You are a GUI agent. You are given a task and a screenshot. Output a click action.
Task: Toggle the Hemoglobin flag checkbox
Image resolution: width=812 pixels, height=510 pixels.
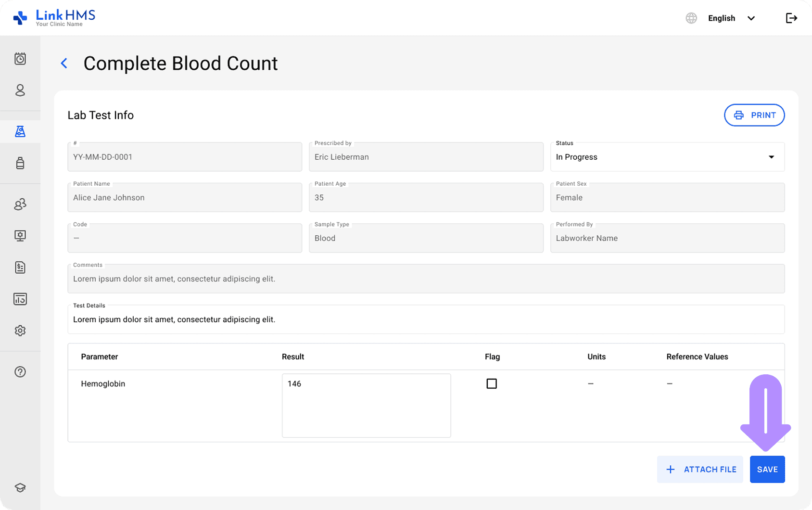[491, 383]
